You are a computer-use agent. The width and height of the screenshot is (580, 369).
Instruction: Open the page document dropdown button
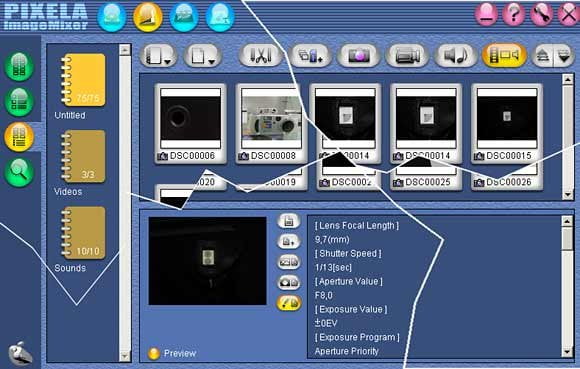point(202,56)
